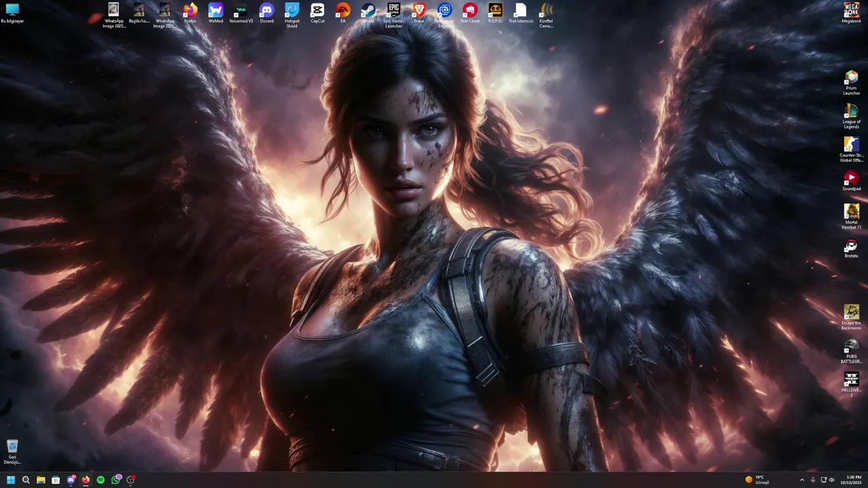Open network settings from the tray
Screen dimensions: 868x488
[x=824, y=480]
